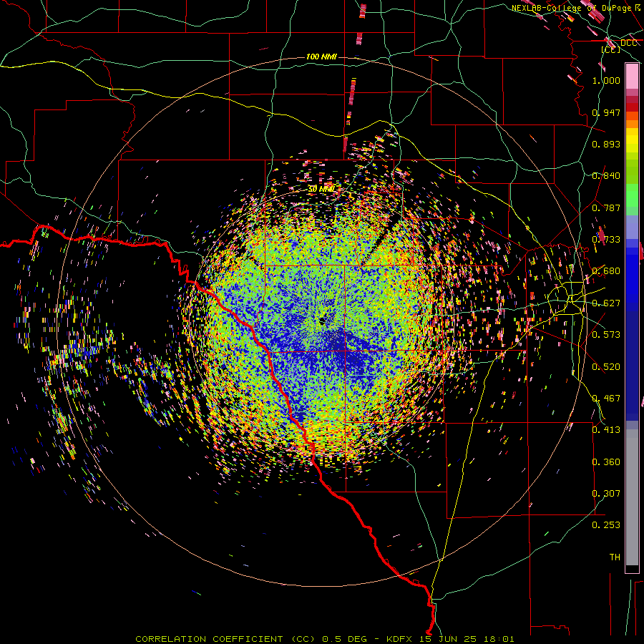The height and width of the screenshot is (644, 644).
Task: Click the 0.253 scale value
Action: click(606, 525)
